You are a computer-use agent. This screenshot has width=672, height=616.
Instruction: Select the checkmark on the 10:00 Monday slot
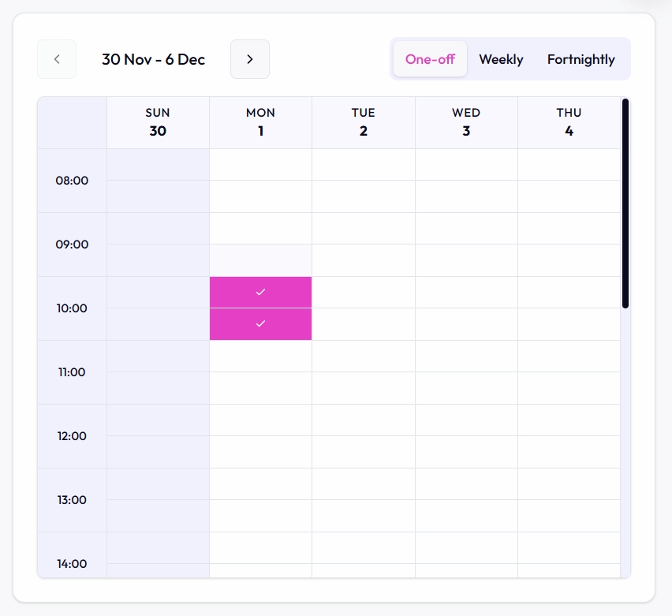pyautogui.click(x=260, y=292)
